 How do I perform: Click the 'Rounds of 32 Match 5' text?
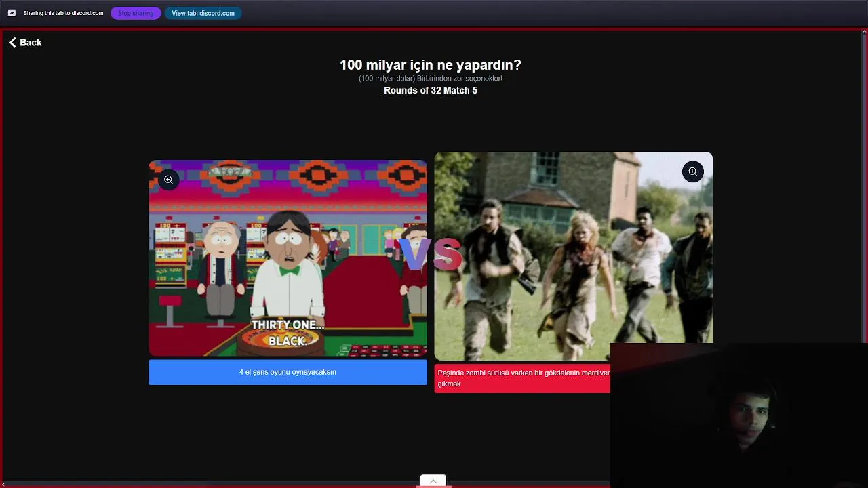pos(431,90)
